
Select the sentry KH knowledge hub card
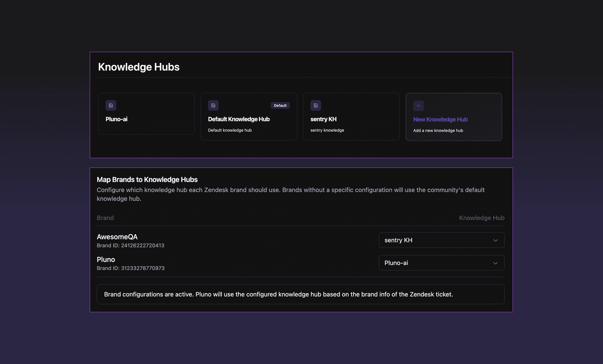pos(351,116)
